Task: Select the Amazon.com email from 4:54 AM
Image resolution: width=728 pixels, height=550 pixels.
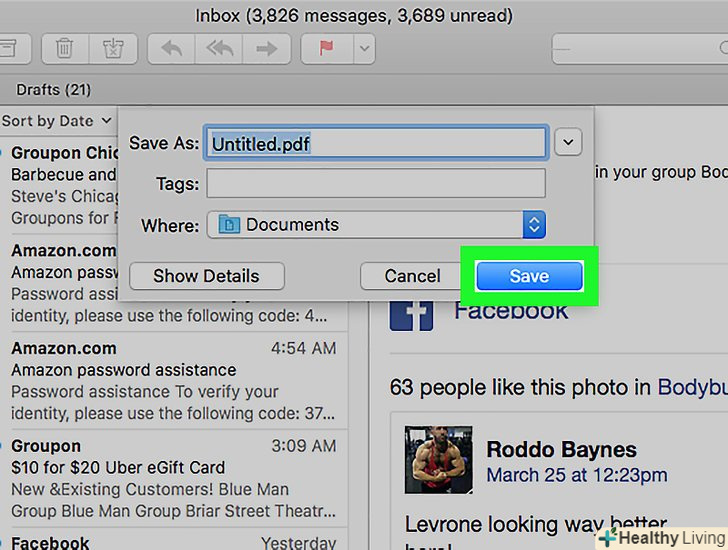Action: tap(174, 381)
